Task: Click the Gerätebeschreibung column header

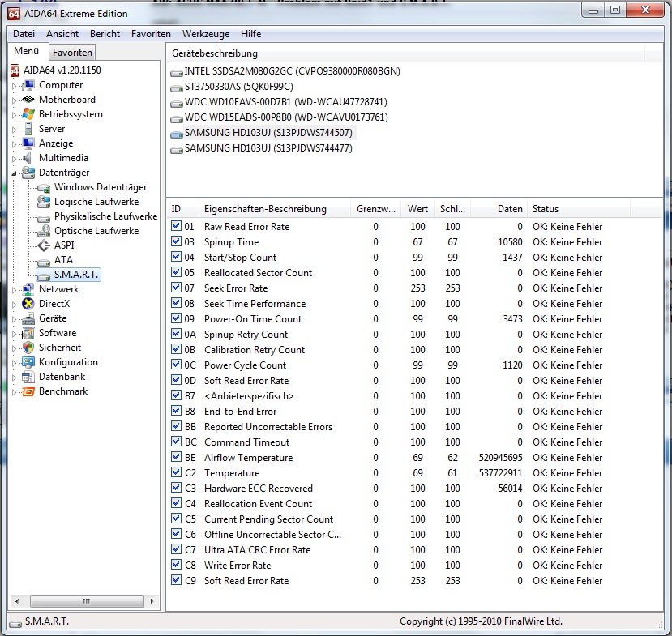Action: (x=405, y=53)
